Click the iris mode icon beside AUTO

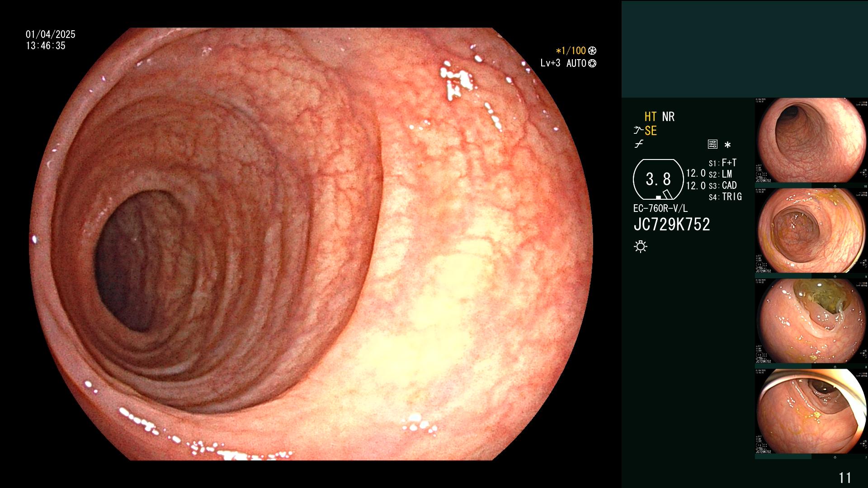click(x=592, y=64)
